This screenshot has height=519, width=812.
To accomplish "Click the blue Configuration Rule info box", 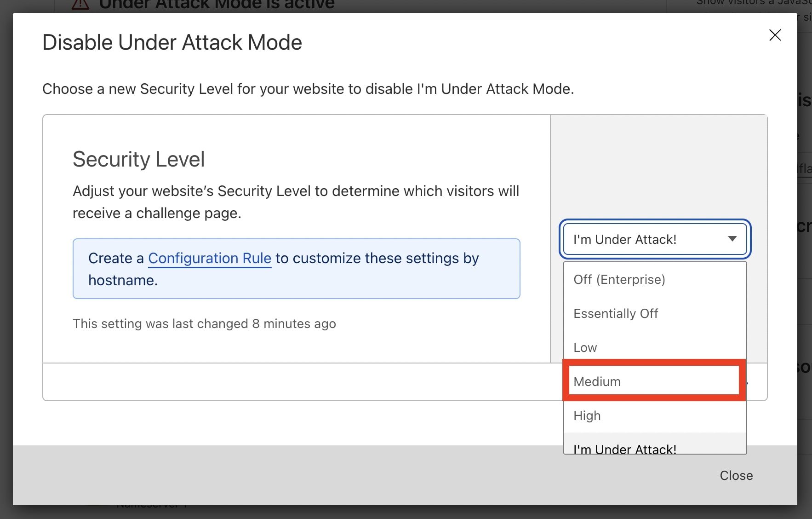I will [x=296, y=269].
